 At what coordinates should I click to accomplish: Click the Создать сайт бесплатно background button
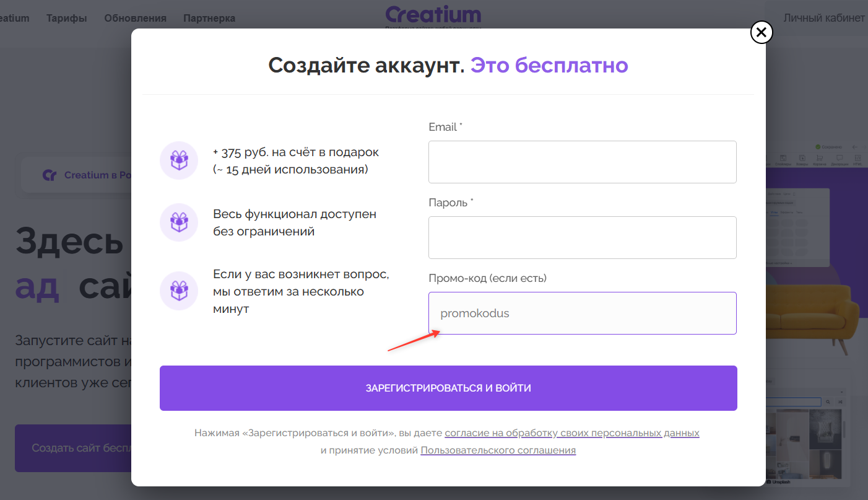73,448
